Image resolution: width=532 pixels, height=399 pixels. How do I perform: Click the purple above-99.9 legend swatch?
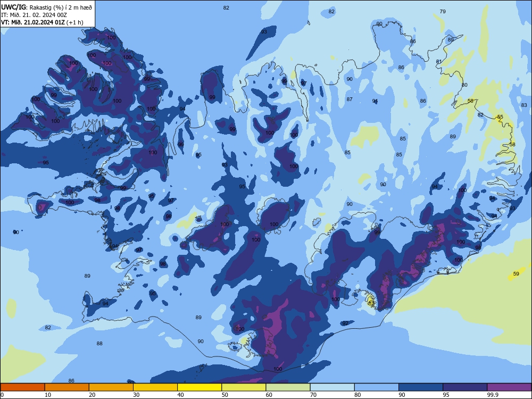[x=509, y=387]
